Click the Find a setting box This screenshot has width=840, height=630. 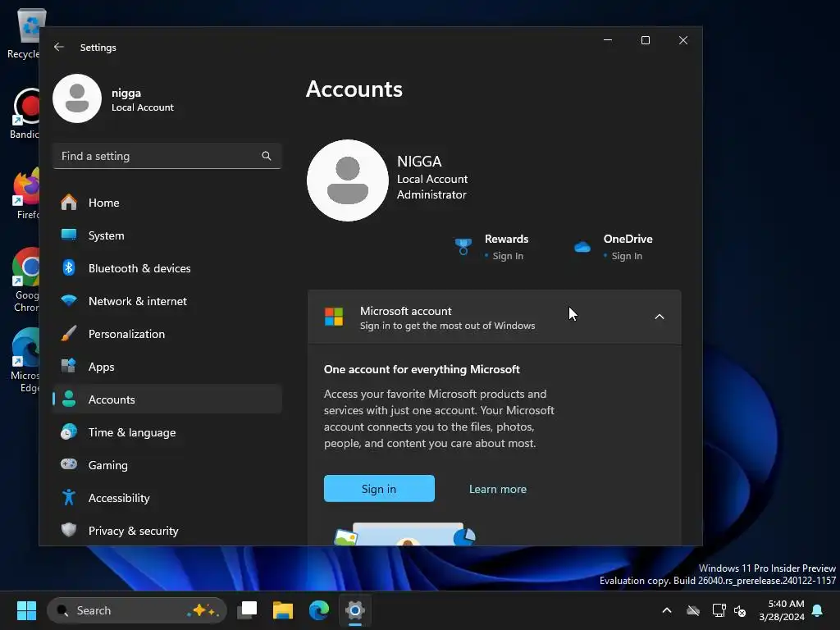(x=167, y=156)
